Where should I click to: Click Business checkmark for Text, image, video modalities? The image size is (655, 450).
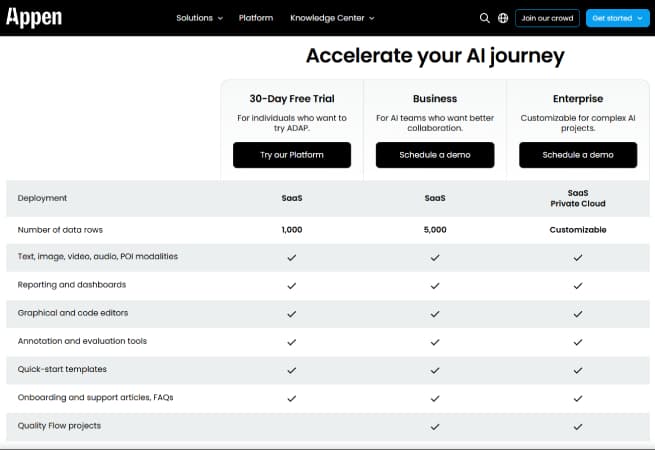pos(435,257)
